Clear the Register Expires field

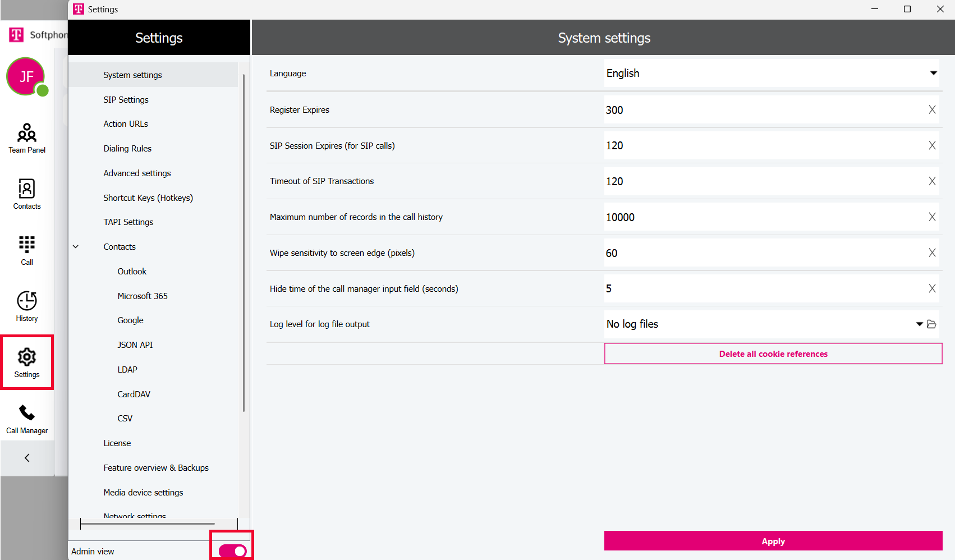click(932, 110)
